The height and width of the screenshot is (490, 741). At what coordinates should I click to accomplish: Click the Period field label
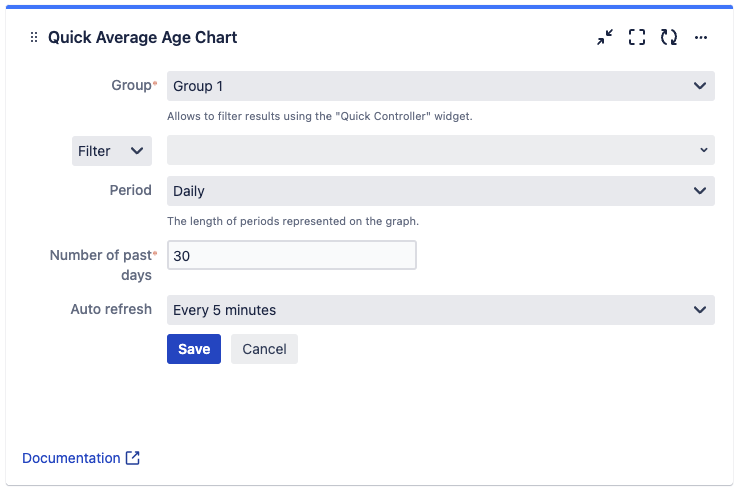pyautogui.click(x=131, y=190)
